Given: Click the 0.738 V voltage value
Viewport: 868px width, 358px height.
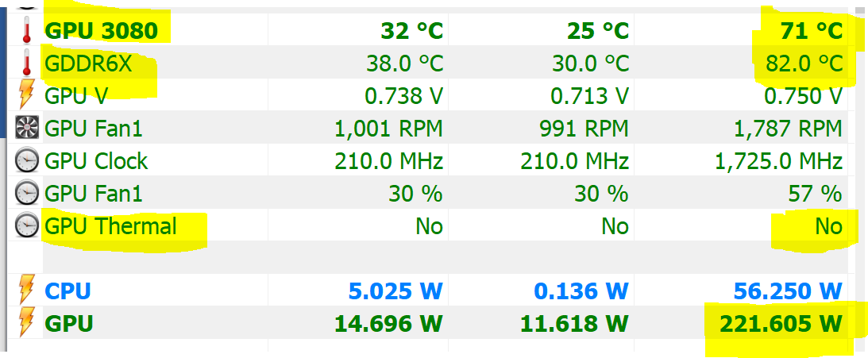Looking at the screenshot, I should [x=404, y=96].
